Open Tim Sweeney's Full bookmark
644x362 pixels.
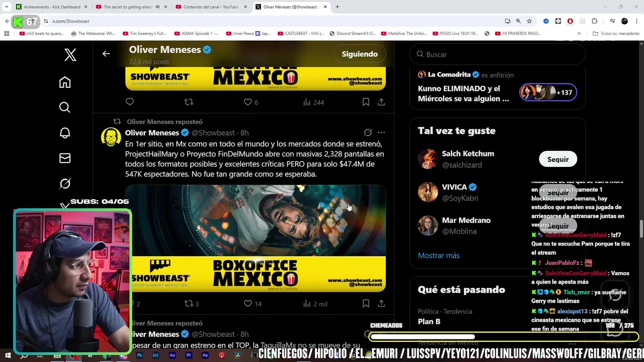point(144,34)
